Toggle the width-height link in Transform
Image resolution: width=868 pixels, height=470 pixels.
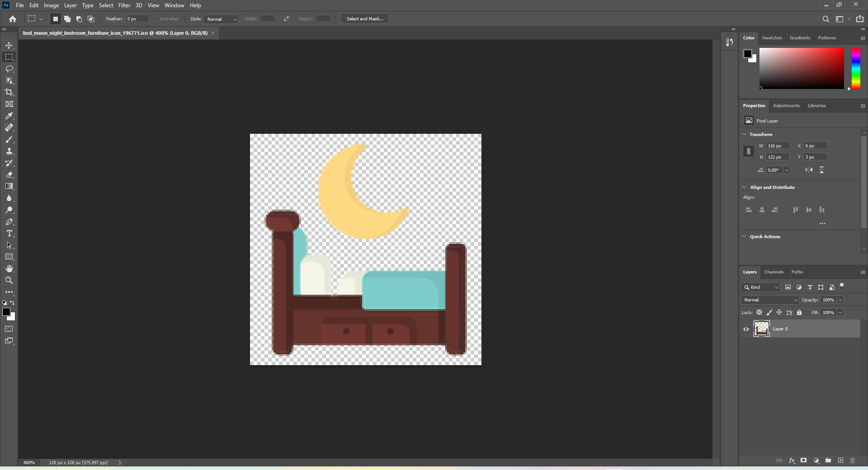pos(748,151)
